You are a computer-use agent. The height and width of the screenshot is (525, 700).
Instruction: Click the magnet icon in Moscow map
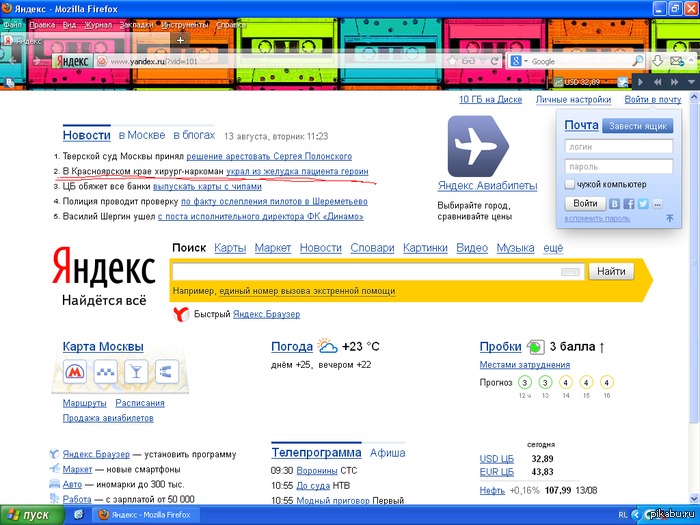coord(167,371)
